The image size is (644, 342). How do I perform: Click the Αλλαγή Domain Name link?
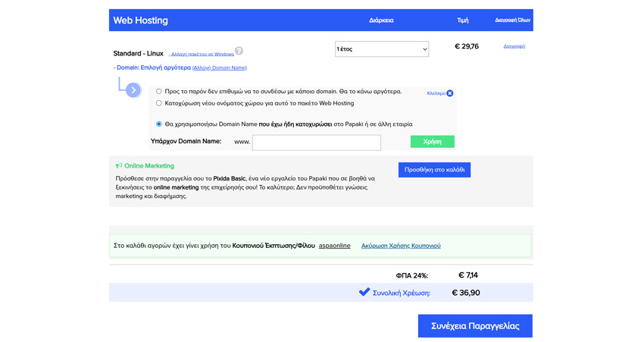click(x=220, y=68)
